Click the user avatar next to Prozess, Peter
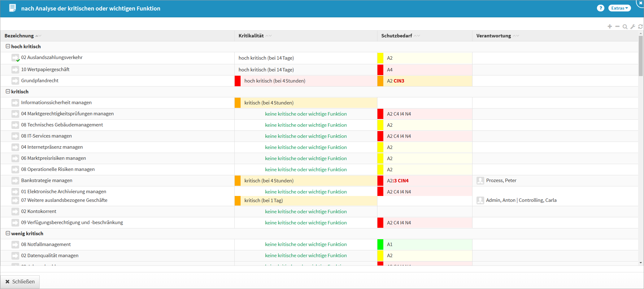Screen dimensions: 644x289 tap(480, 181)
